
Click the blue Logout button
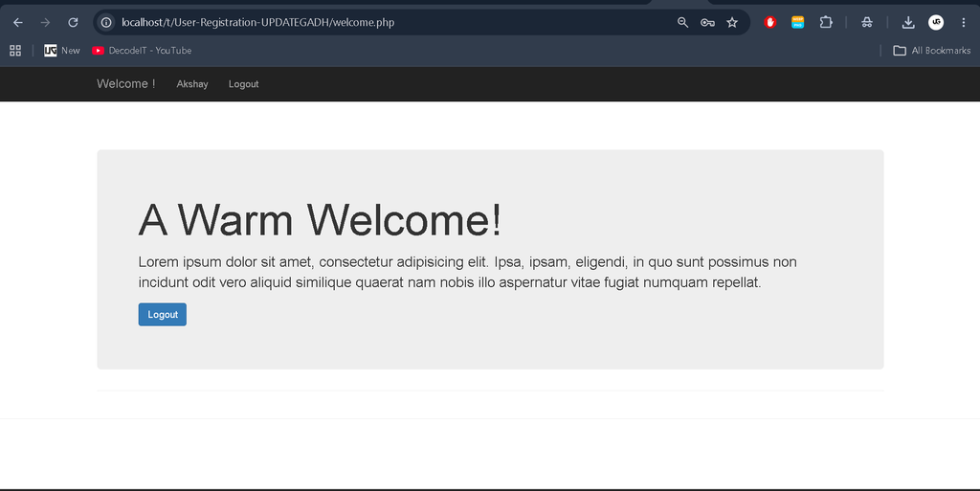pos(163,314)
